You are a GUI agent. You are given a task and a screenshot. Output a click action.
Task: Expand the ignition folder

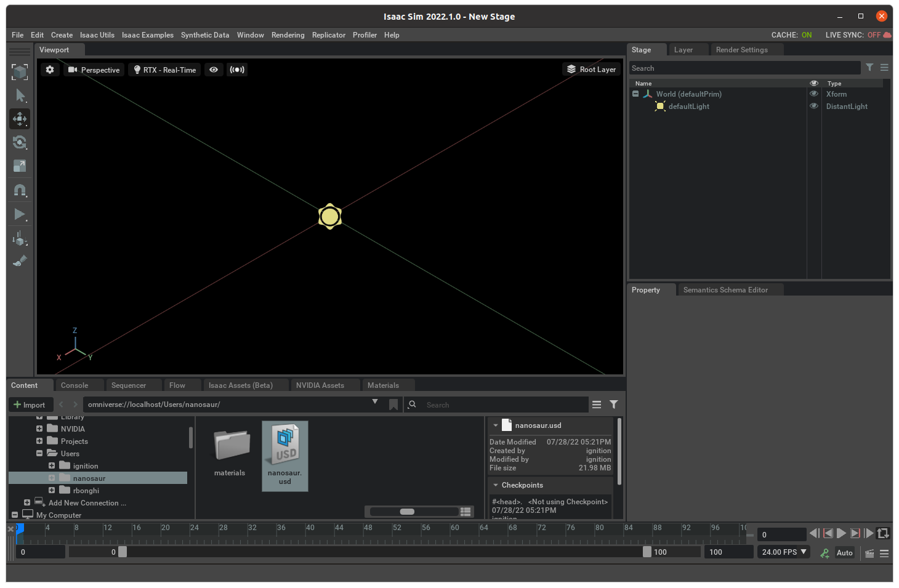[x=52, y=466]
